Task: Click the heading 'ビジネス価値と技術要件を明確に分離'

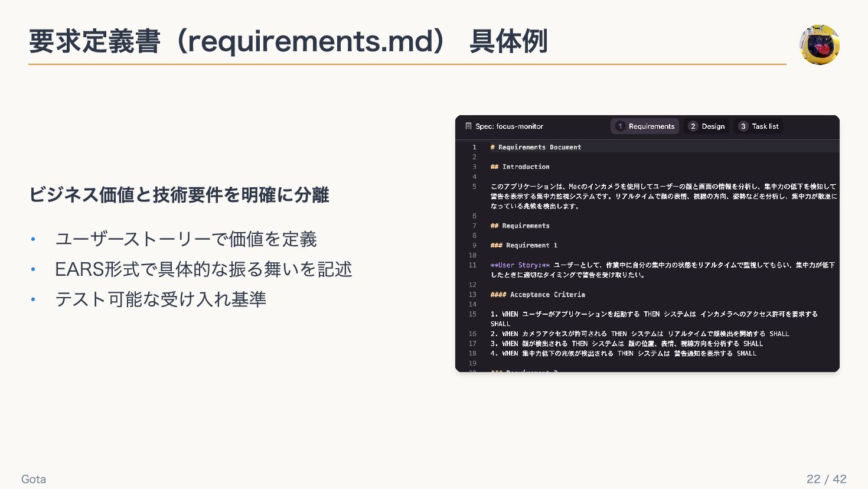Action: [x=179, y=195]
